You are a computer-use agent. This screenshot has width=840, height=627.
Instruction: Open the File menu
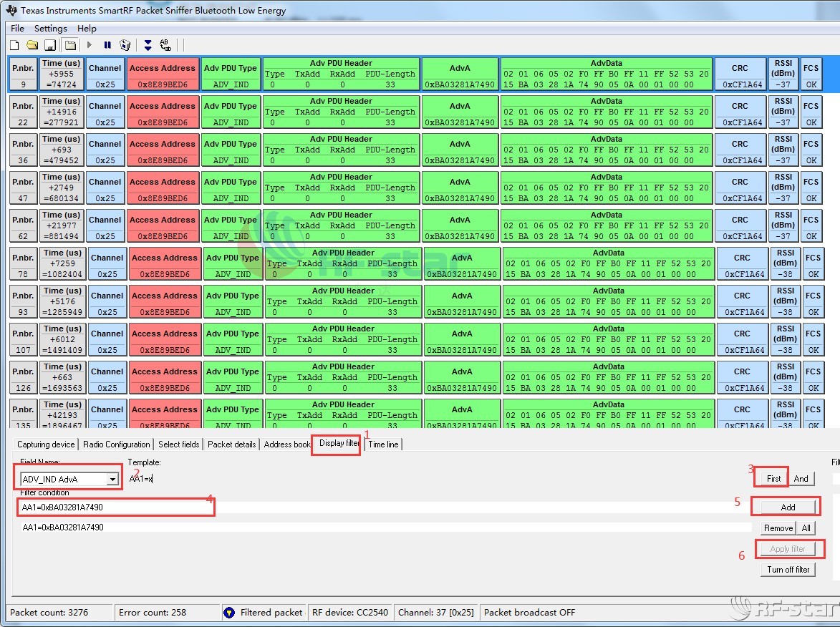coord(17,29)
